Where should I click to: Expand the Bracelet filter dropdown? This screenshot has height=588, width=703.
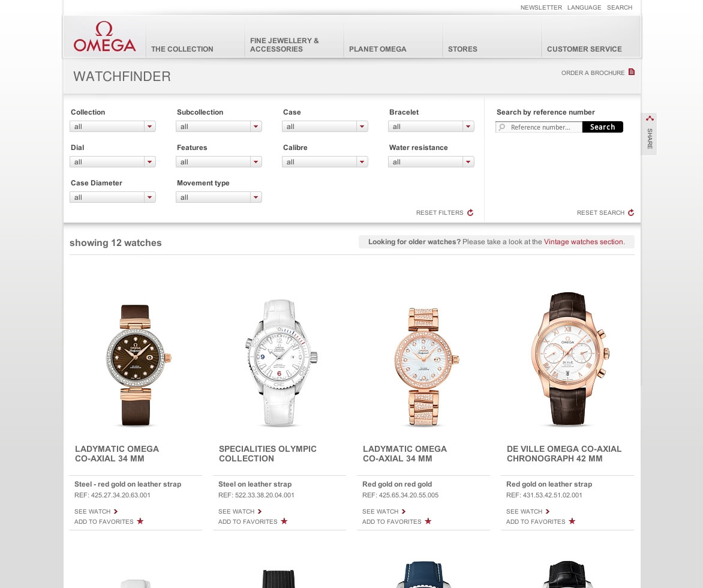coord(431,127)
